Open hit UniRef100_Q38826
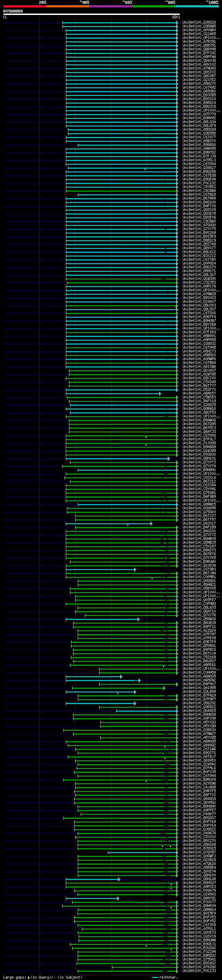The height and width of the screenshot is (980, 222). [199, 23]
